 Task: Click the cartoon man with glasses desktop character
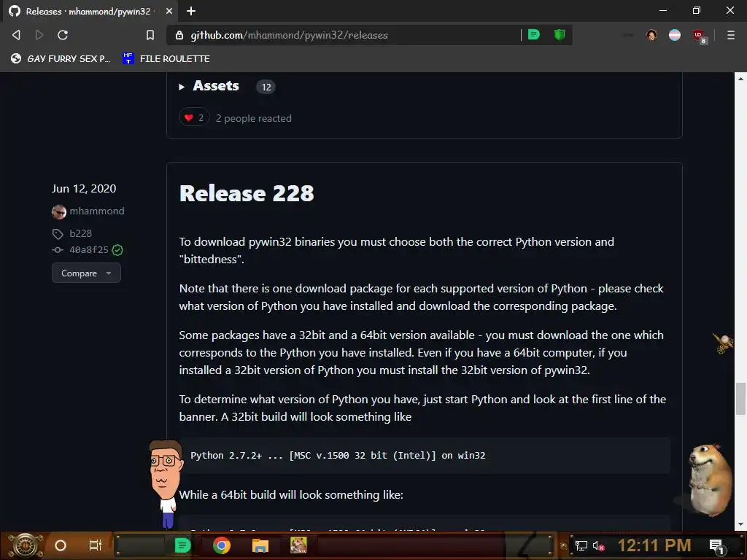pos(166,483)
